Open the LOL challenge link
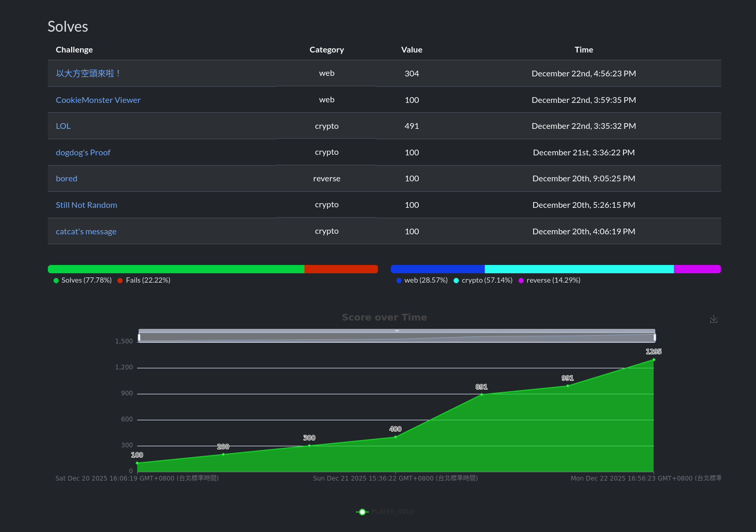Image resolution: width=756 pixels, height=532 pixels. (x=63, y=126)
